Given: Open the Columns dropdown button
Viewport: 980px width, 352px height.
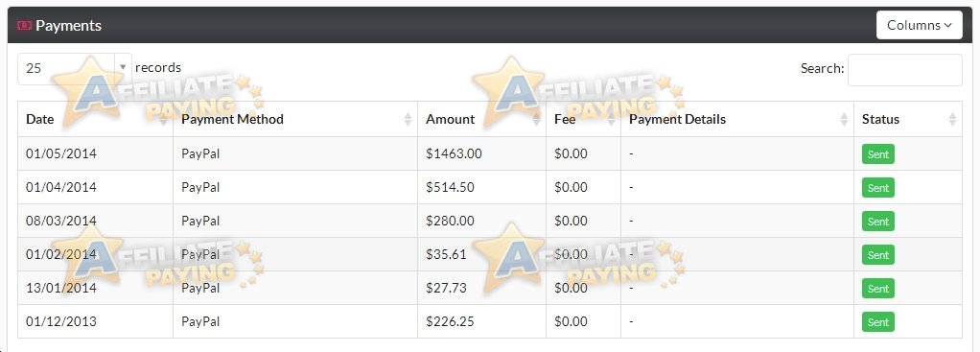Looking at the screenshot, I should [x=920, y=25].
